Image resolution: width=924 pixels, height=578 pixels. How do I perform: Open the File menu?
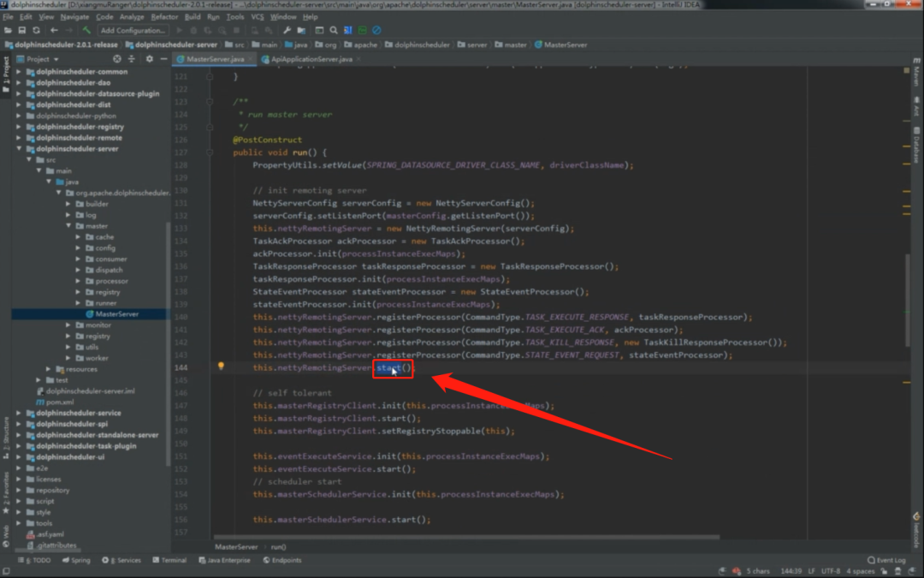pos(8,16)
